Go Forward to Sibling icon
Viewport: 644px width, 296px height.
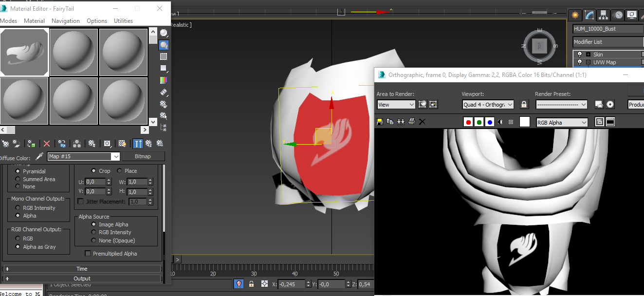coord(159,144)
